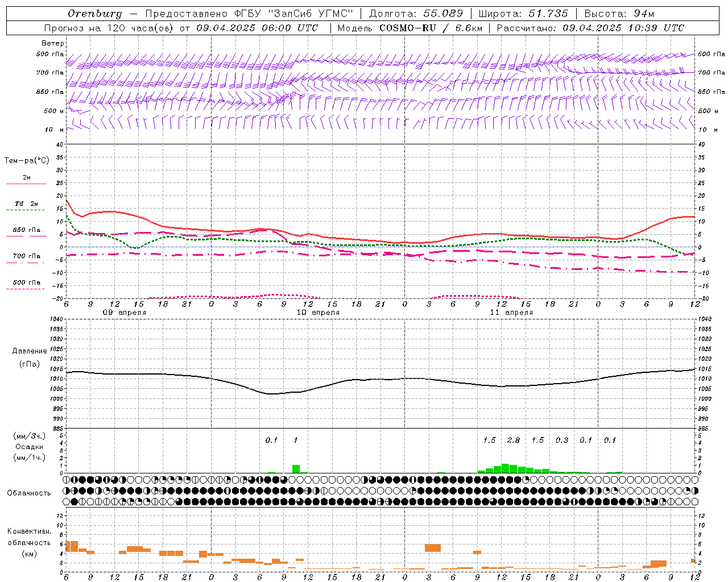Click the tallest green precipitation bar on 11 April

[505, 468]
